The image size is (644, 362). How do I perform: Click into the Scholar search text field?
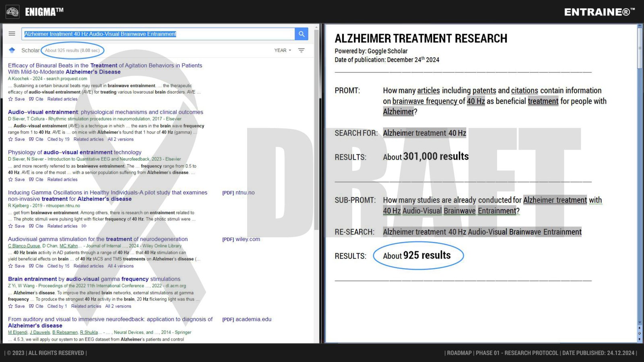click(x=158, y=34)
